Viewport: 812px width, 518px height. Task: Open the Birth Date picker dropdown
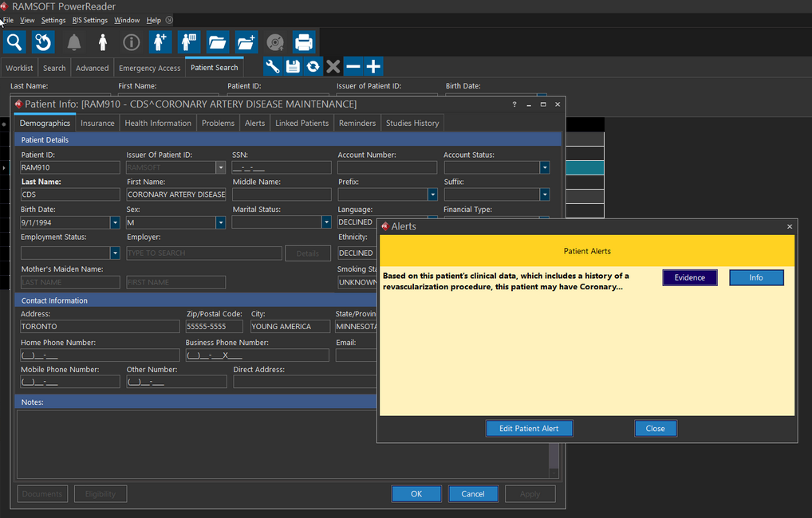click(x=115, y=223)
